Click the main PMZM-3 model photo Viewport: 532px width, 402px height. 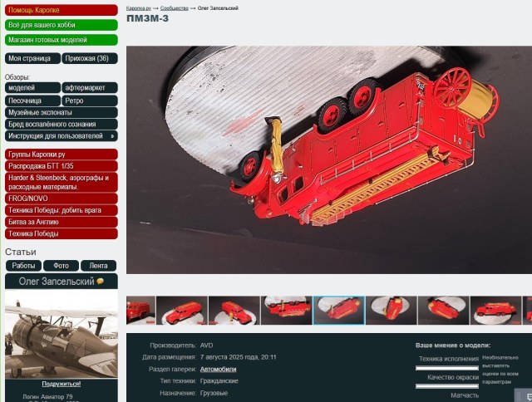[x=328, y=159]
